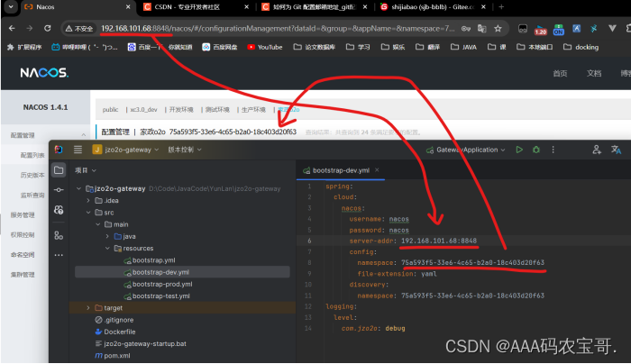Open jzo2o-gateway project dropdown
631x364 pixels.
pyautogui.click(x=125, y=150)
